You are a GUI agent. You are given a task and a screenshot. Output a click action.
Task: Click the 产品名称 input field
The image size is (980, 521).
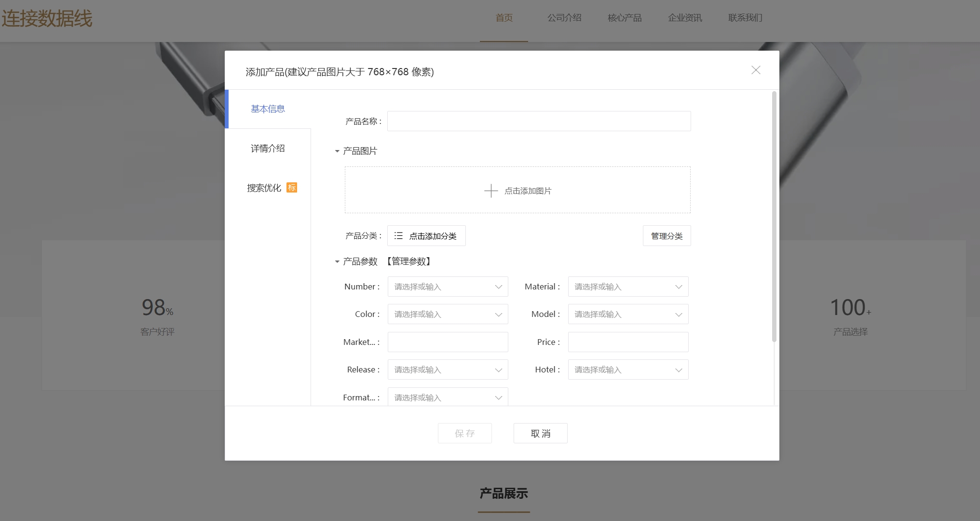point(539,121)
